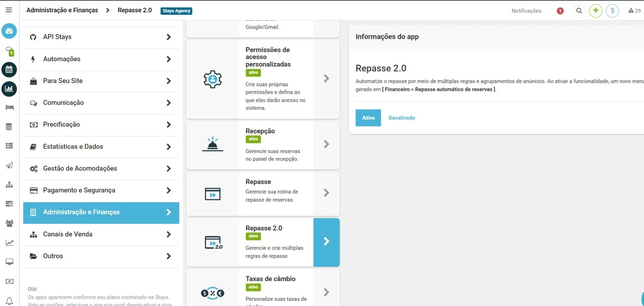Screen dimensions: 644x306
Task: Select Outros category
Action: (101, 256)
